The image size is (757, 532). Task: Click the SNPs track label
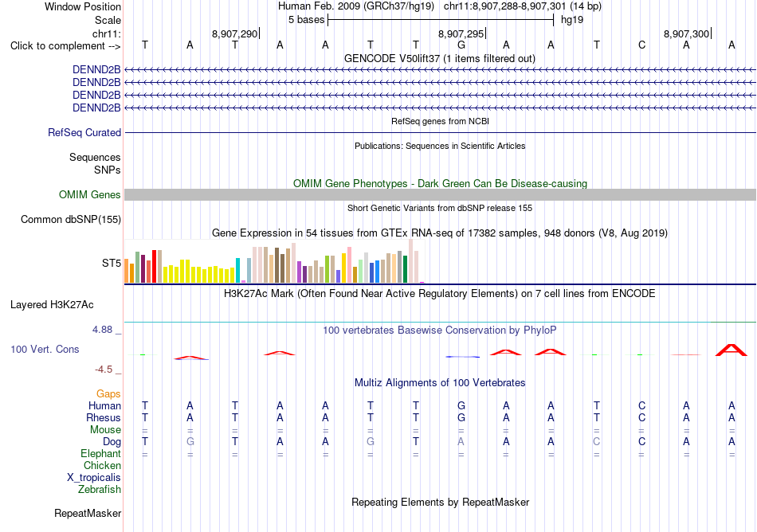pos(108,170)
